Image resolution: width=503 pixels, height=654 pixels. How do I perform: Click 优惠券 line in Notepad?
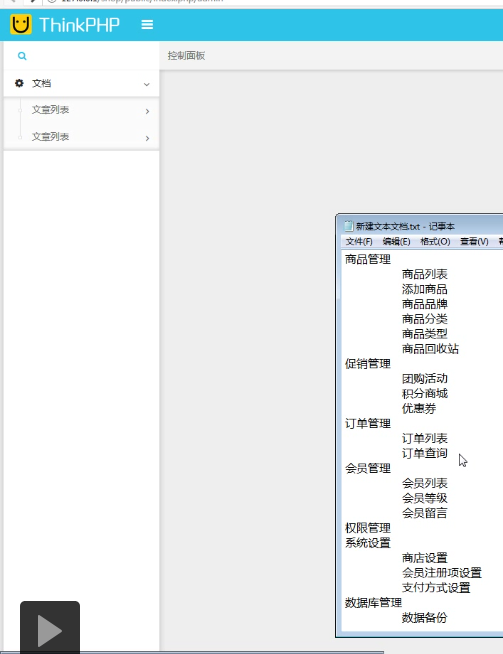pyautogui.click(x=419, y=408)
